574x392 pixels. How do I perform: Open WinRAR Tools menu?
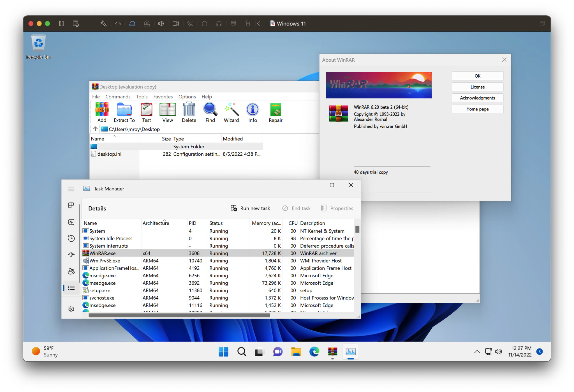tap(142, 96)
